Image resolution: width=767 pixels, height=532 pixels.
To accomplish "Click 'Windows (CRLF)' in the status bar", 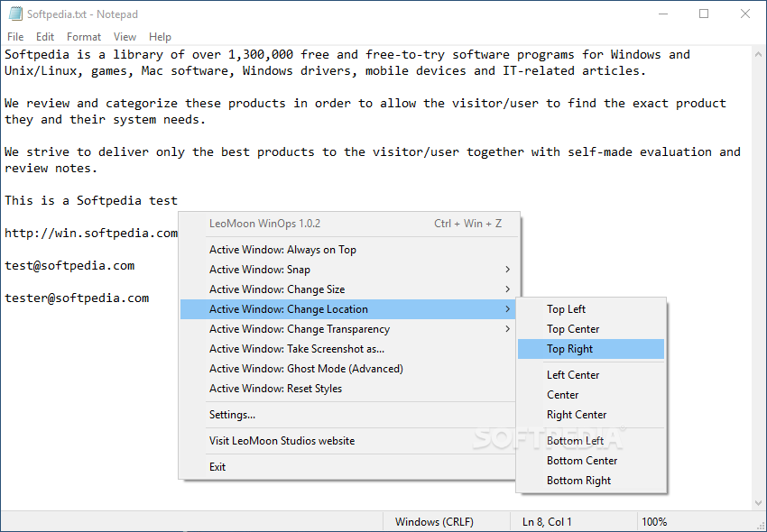I will (x=434, y=522).
